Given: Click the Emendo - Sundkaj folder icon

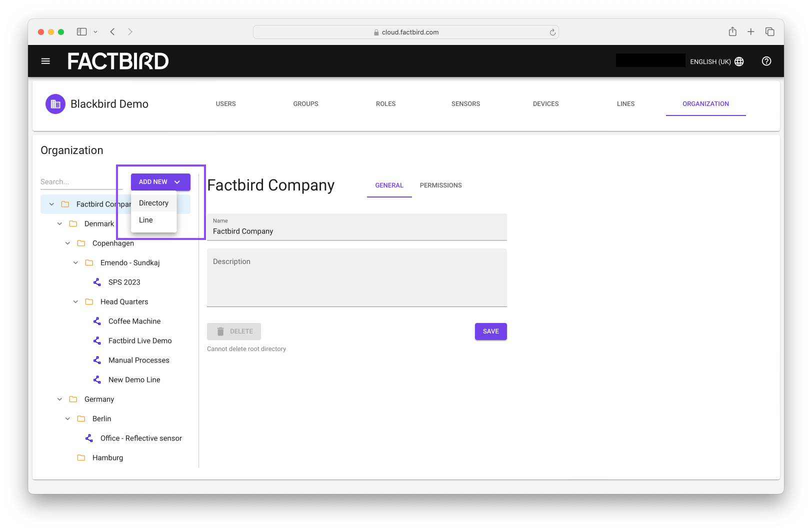Looking at the screenshot, I should click(89, 262).
